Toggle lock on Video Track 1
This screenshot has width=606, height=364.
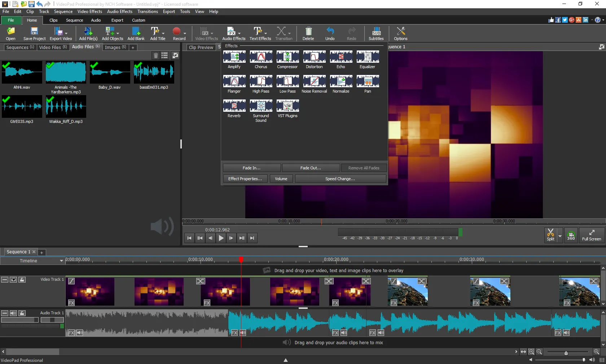click(22, 280)
